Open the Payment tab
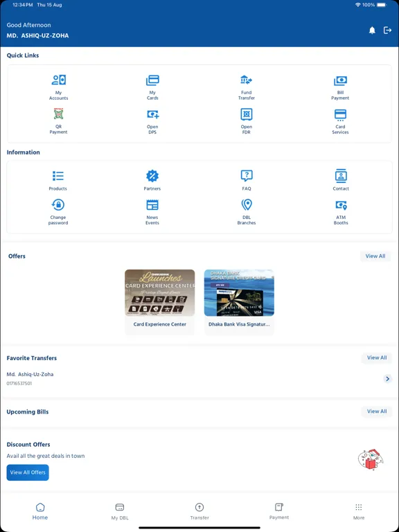This screenshot has width=399, height=532. pos(279,512)
